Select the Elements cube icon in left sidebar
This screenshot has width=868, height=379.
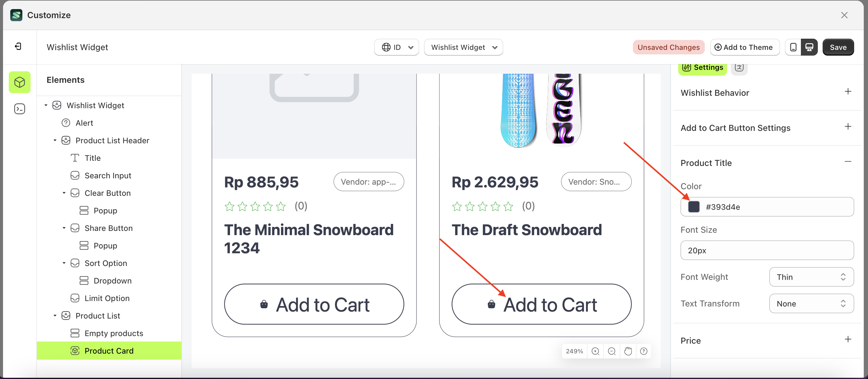(x=20, y=82)
